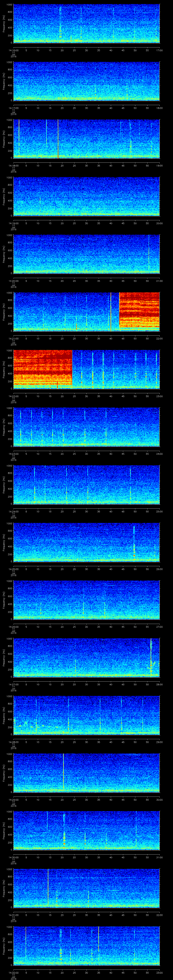The width and height of the screenshot is (173, 980).
Task: Click the 14:23:00 start time label
Action: coord(13,454)
